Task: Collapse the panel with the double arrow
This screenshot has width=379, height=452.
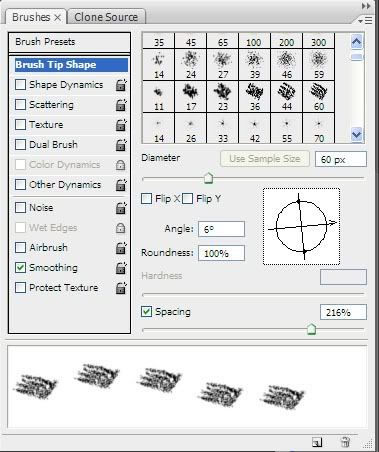Action: (366, 6)
